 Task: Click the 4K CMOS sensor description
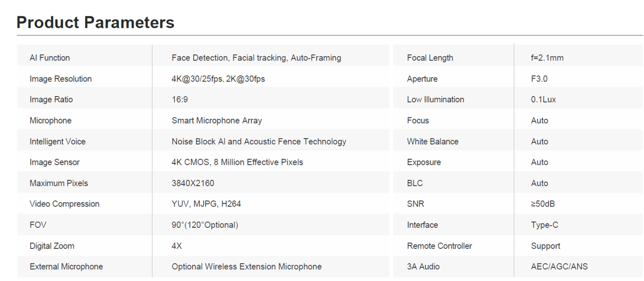coord(237,162)
